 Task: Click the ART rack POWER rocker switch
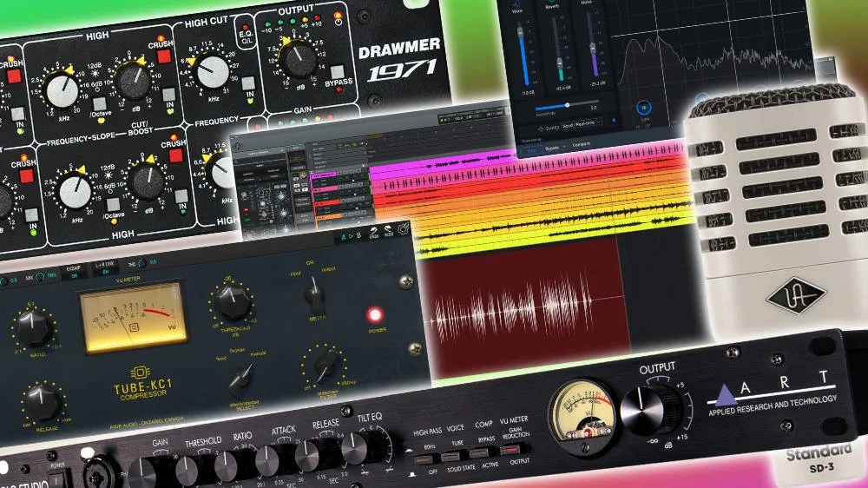coord(59,479)
